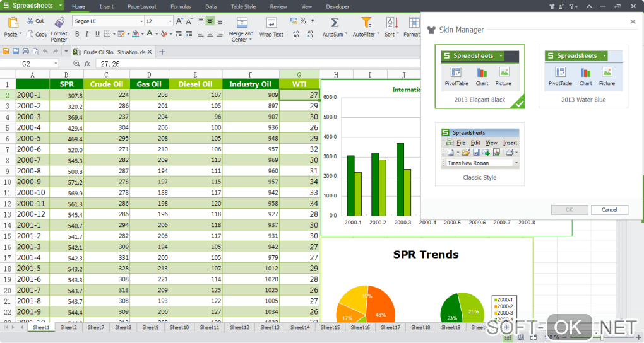Toggle bottom vertical alignment

[x=220, y=21]
